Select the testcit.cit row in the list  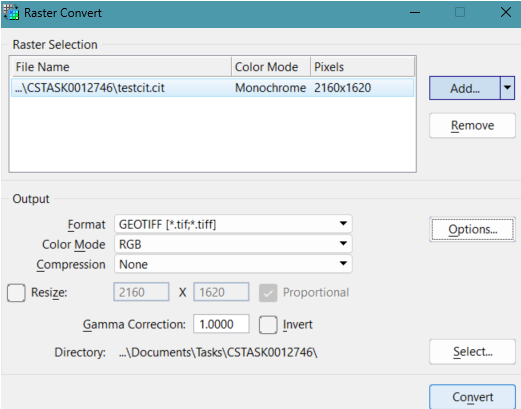click(x=212, y=88)
